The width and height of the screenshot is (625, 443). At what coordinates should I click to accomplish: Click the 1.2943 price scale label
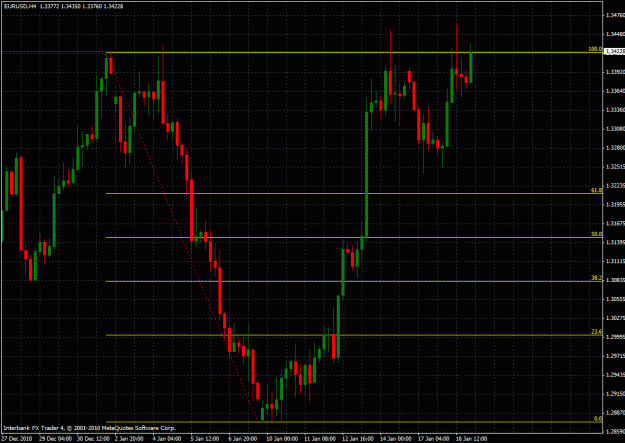(x=615, y=374)
